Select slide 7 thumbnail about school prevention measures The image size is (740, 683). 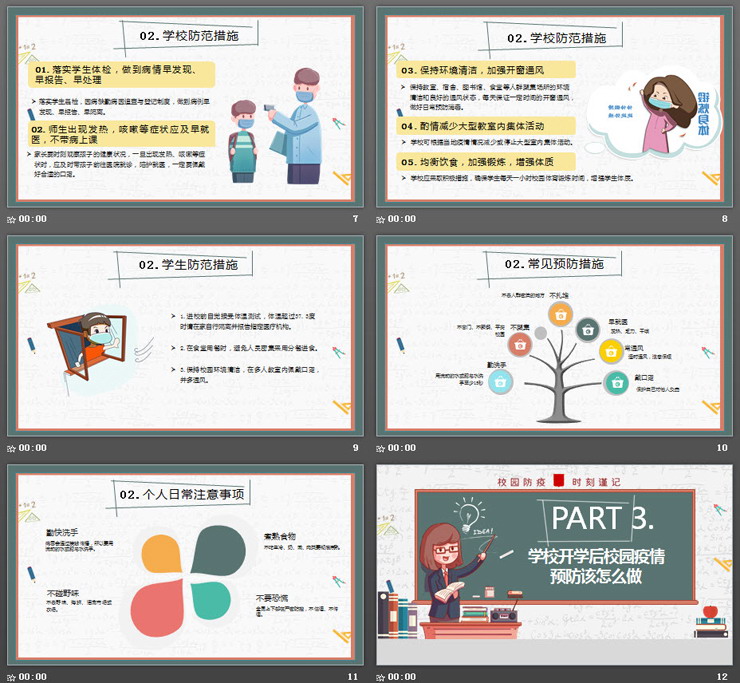(x=185, y=108)
